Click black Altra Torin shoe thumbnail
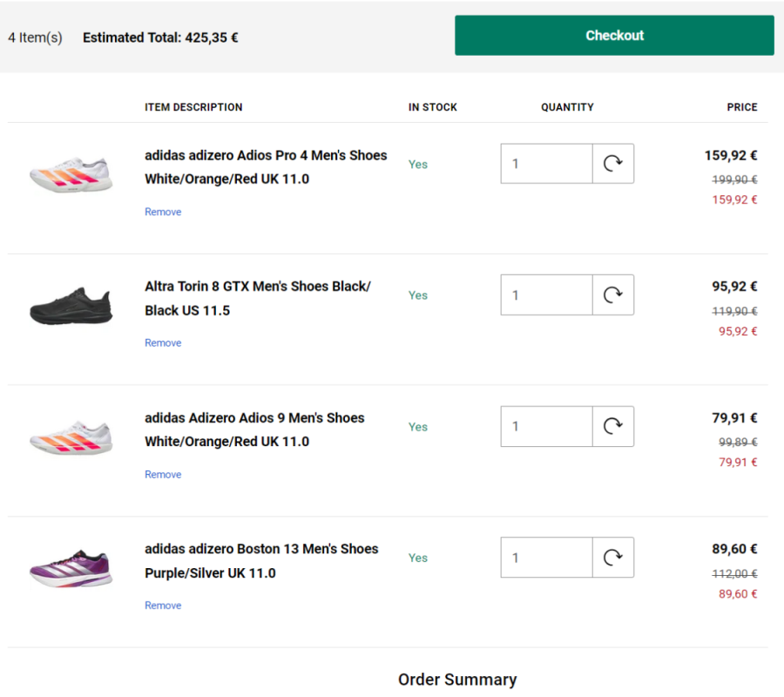 tap(71, 306)
